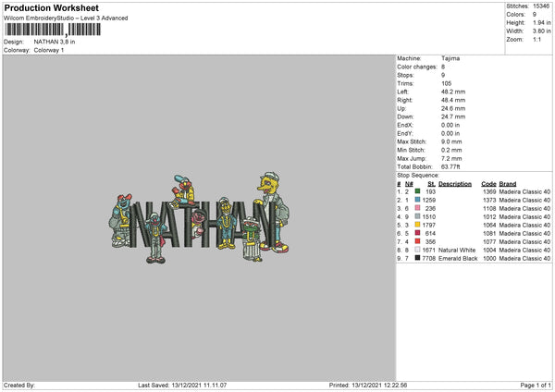Click the 'Stop Sequence:' heading
This screenshot has width=555, height=392.
(418, 176)
